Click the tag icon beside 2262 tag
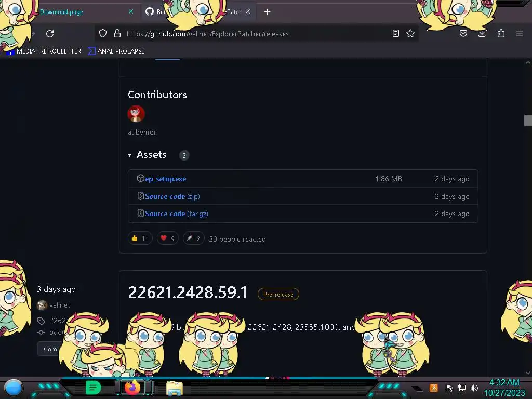The height and width of the screenshot is (399, 532). [41, 321]
